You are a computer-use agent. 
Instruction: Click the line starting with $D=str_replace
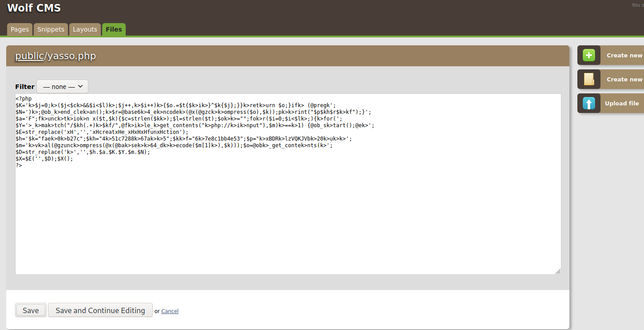pos(83,152)
